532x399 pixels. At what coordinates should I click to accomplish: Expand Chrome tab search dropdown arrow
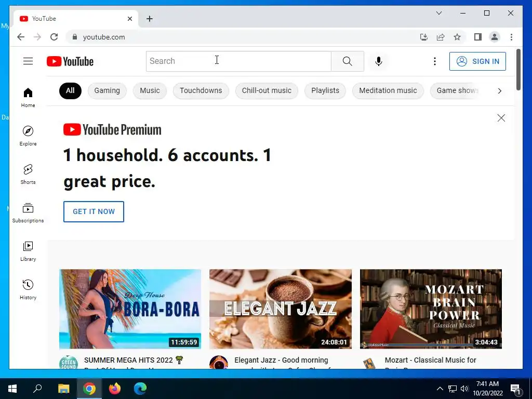tap(438, 13)
